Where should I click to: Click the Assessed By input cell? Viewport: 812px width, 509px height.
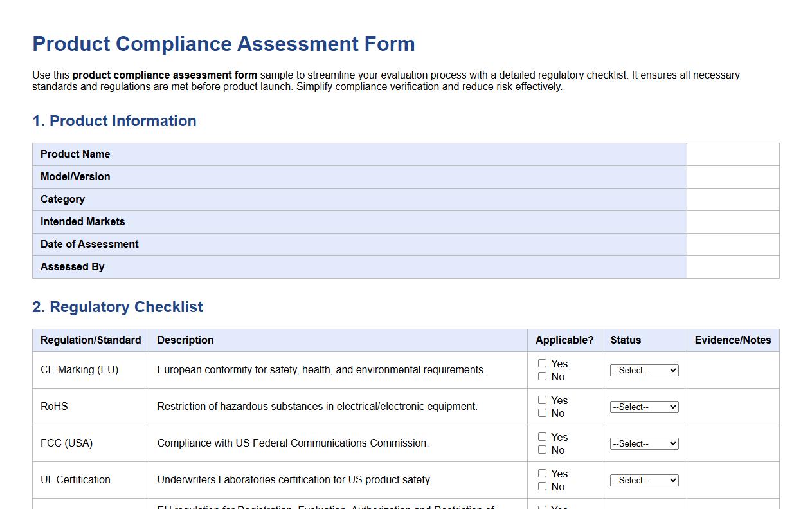(x=732, y=267)
